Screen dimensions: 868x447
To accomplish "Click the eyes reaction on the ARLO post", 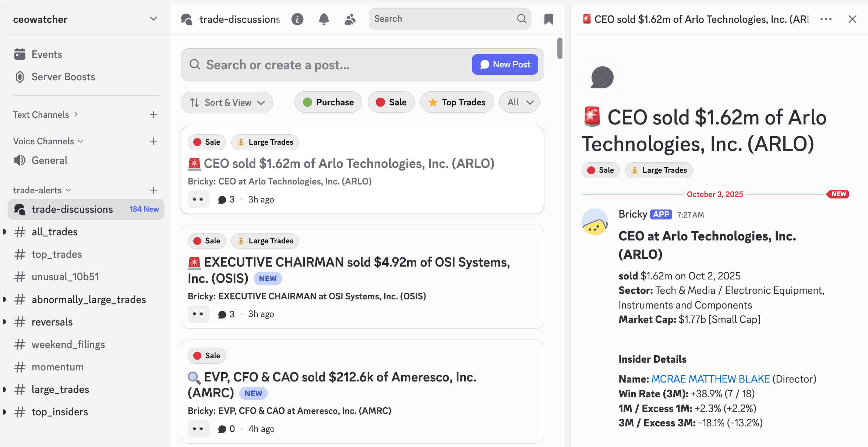I will [198, 199].
